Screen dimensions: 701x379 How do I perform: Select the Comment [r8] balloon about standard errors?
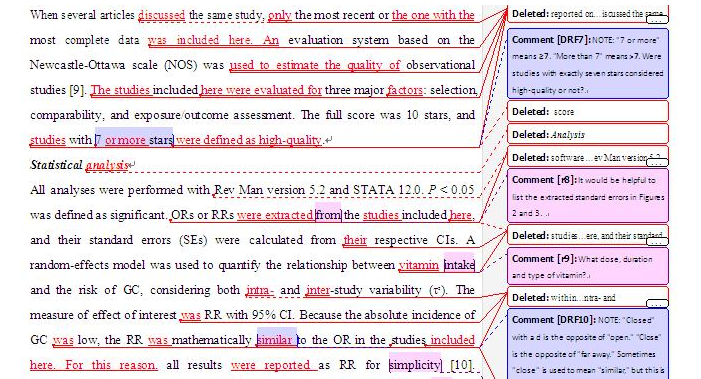click(x=588, y=196)
